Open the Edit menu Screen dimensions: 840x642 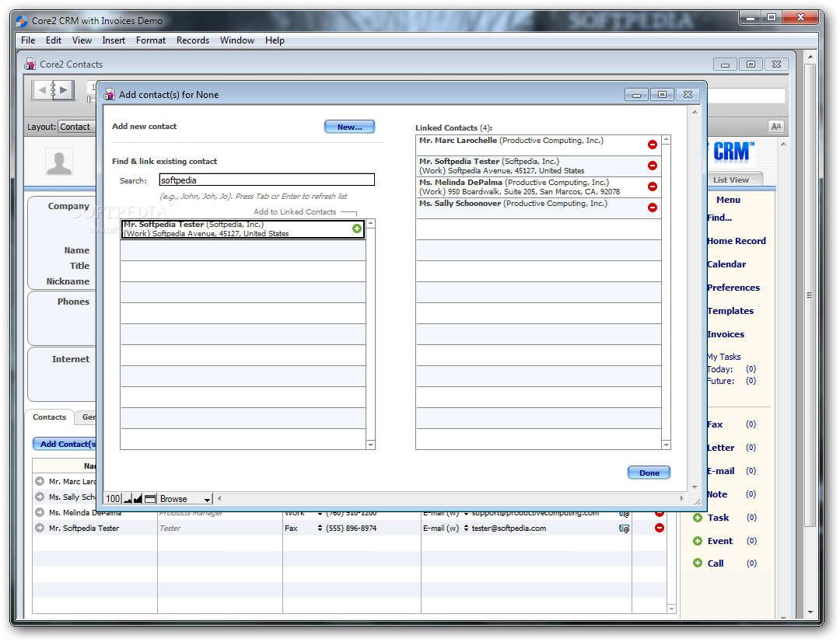54,40
